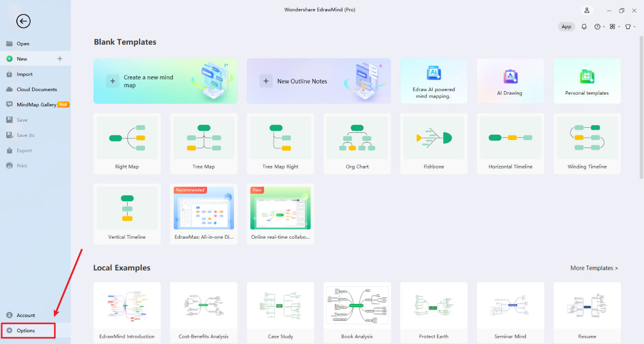Viewport: 644px width, 344px height.
Task: Click the user profile icon
Action: (587, 10)
